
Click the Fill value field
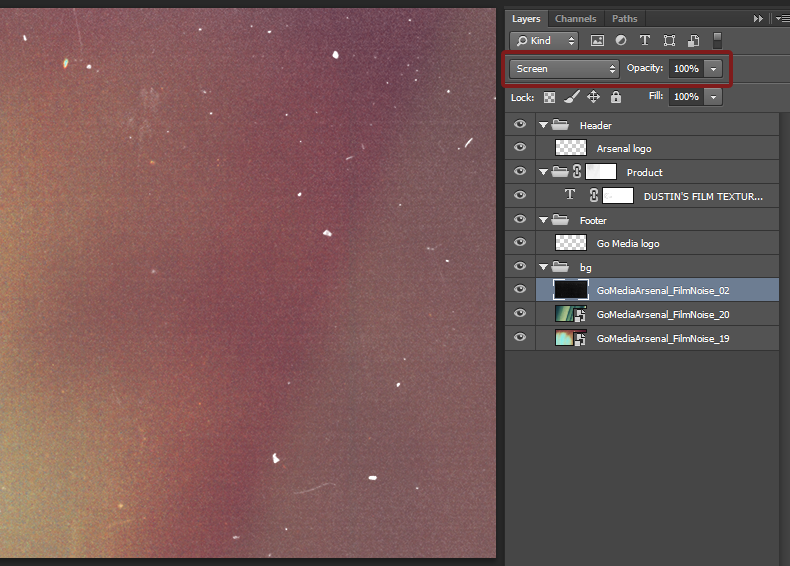click(687, 97)
